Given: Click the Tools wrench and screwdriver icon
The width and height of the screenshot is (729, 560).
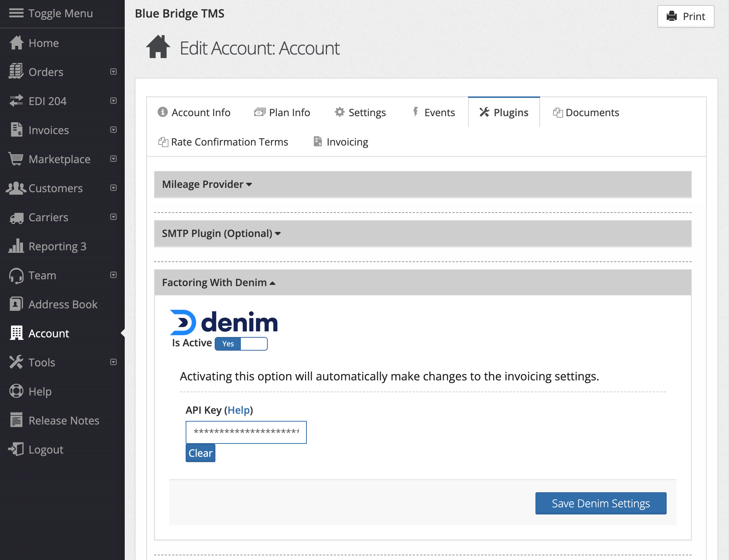Looking at the screenshot, I should click(x=16, y=362).
